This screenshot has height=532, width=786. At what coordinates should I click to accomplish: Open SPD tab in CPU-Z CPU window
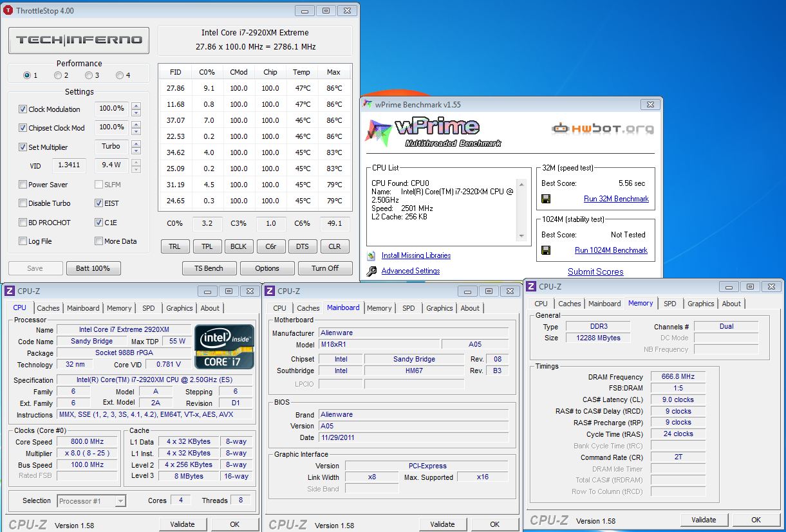149,308
